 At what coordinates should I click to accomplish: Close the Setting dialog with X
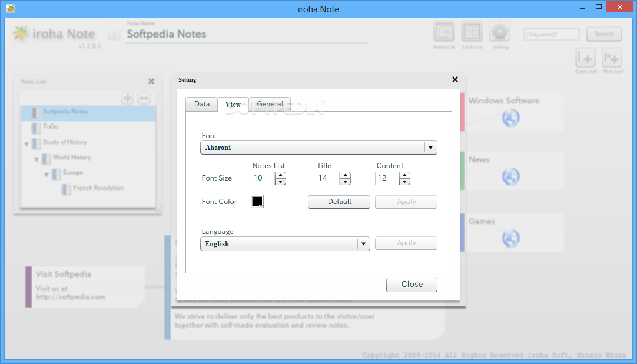455,79
